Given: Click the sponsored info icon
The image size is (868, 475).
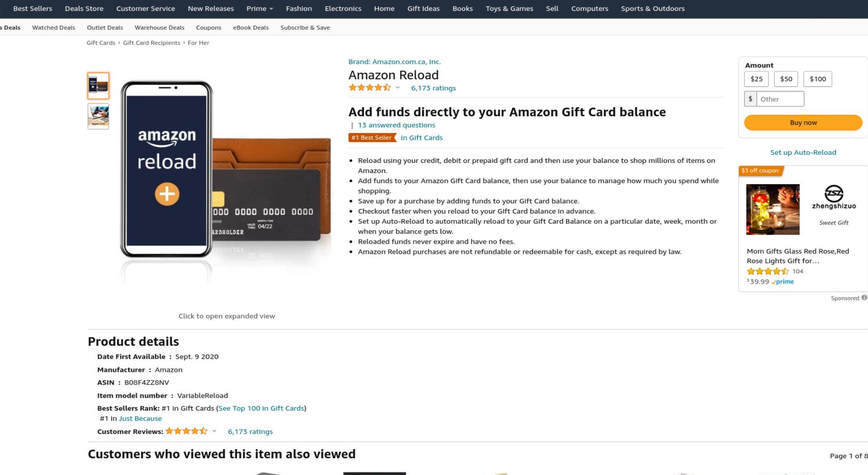Looking at the screenshot, I should point(864,298).
